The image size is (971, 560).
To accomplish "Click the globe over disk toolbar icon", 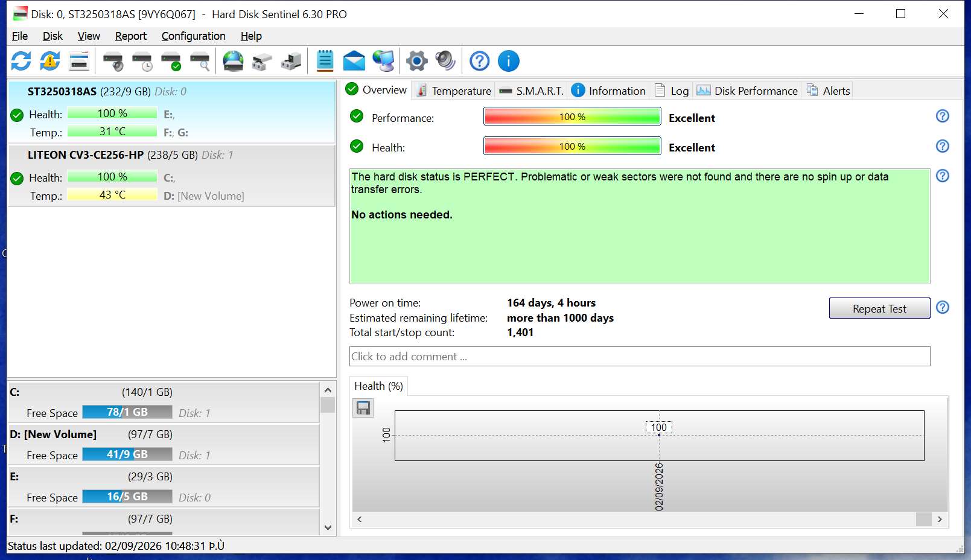I will (x=233, y=61).
